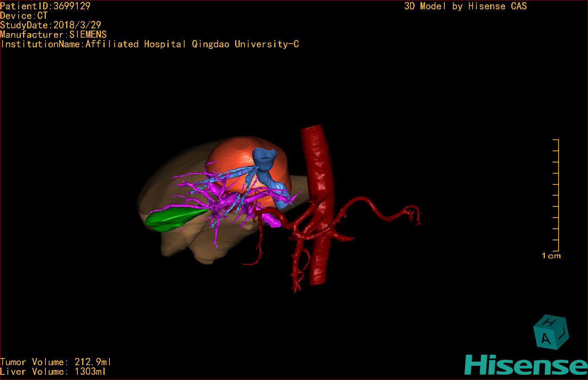Image resolution: width=588 pixels, height=380 pixels.
Task: Select the InstitutionName Affiliated Hospital text
Action: 150,44
